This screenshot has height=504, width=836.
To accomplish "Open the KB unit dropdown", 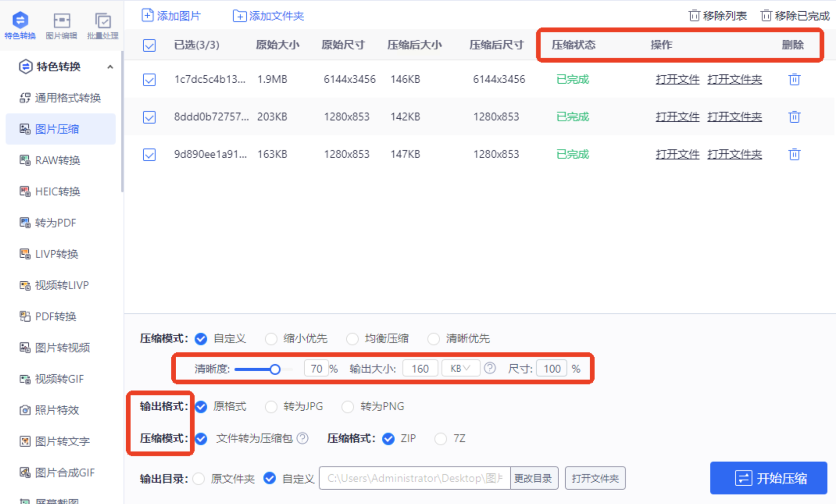I will [461, 368].
